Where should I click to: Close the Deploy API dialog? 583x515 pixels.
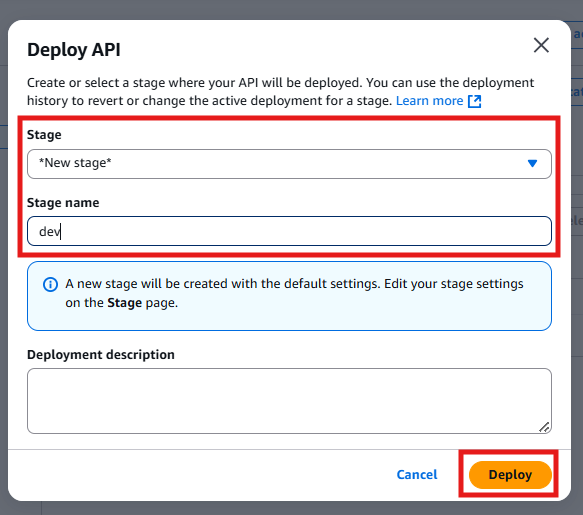click(541, 45)
